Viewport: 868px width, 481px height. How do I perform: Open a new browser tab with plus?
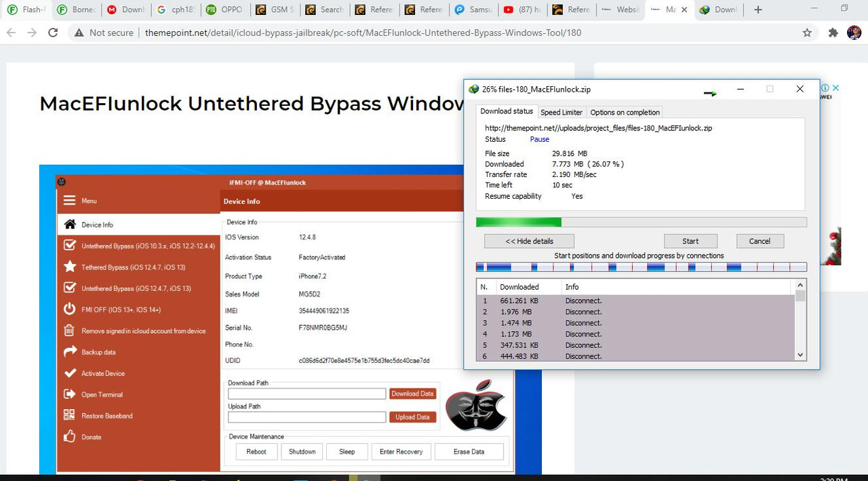point(758,9)
